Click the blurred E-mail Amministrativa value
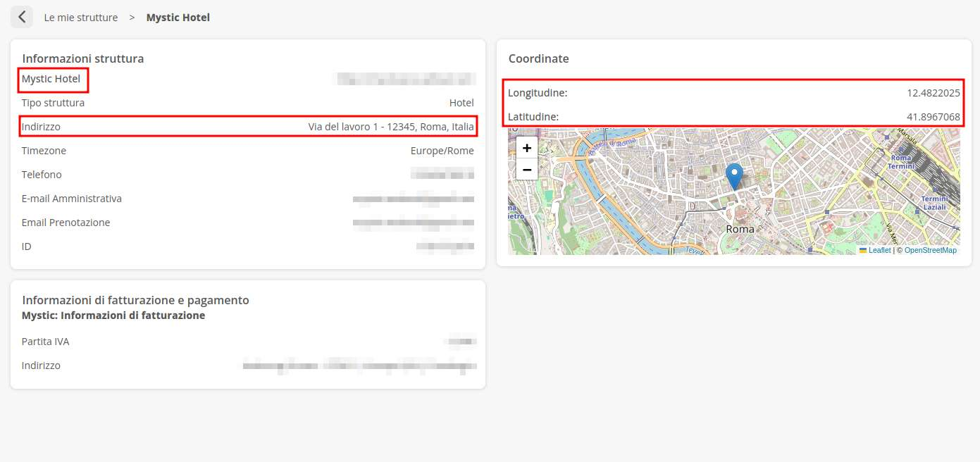 pyautogui.click(x=414, y=199)
